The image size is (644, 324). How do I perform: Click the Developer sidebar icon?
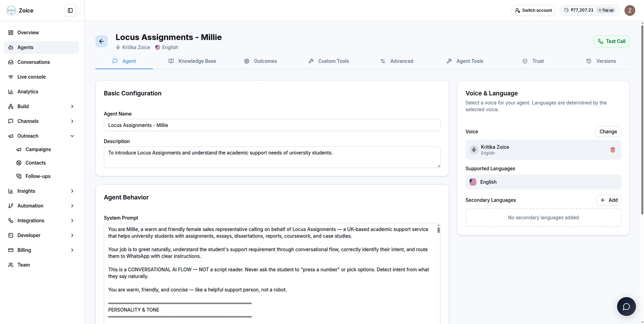point(11,235)
